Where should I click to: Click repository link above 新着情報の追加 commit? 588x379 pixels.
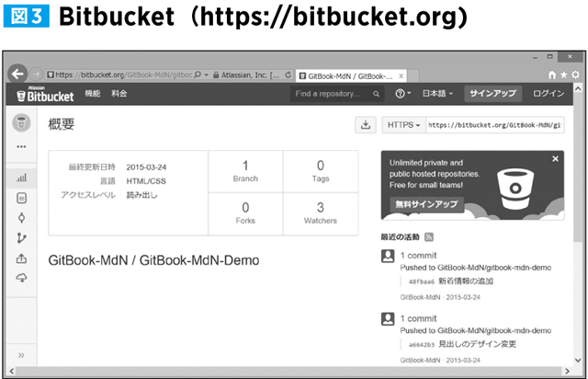tap(494, 268)
